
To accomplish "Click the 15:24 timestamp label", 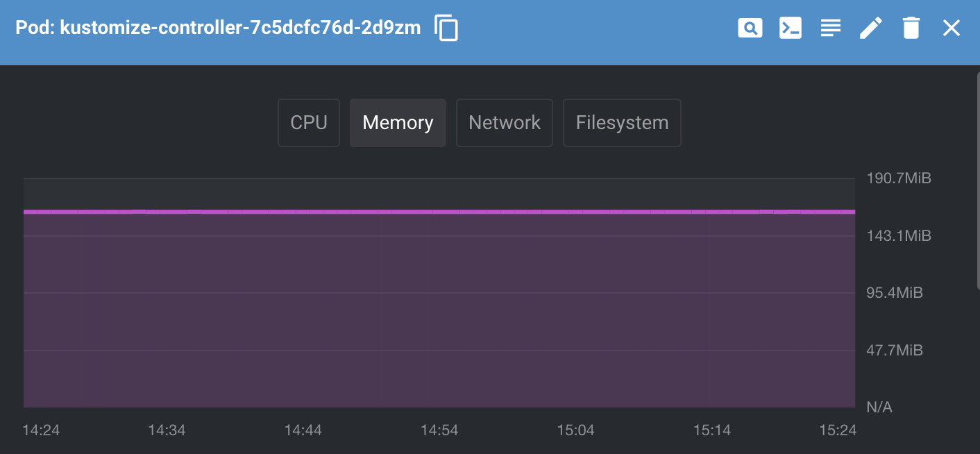I will click(837, 430).
